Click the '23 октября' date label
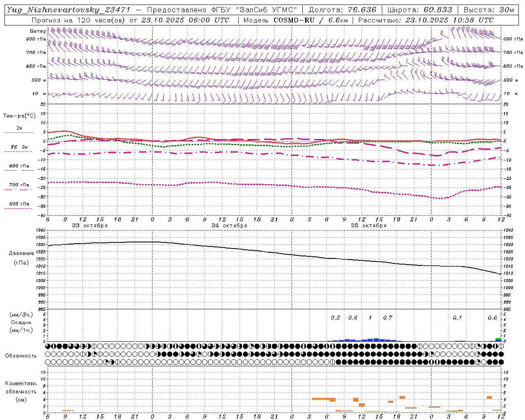The width and height of the screenshot is (525, 420). pos(89,226)
